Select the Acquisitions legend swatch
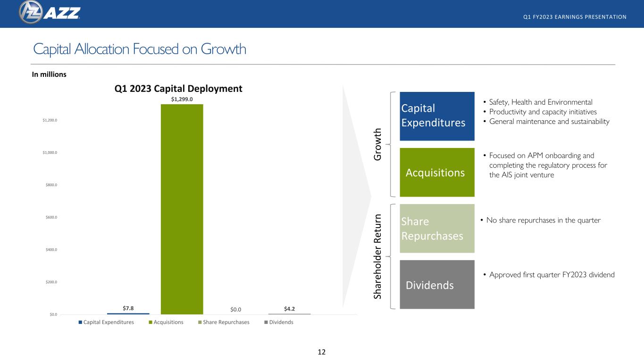Viewport: 644px width, 362px height. (x=151, y=322)
